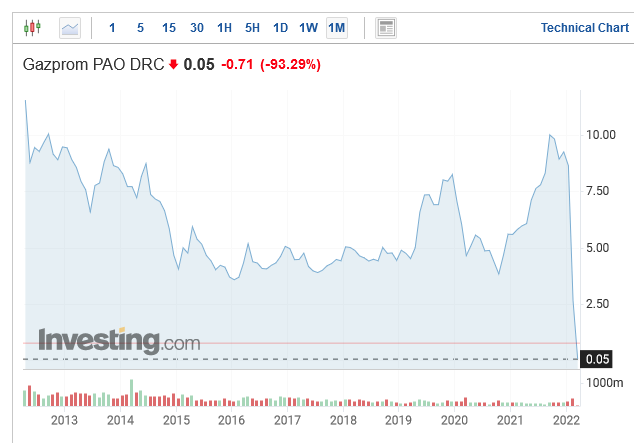Click the 2015 year axis label
634x443 pixels.
pyautogui.click(x=176, y=420)
